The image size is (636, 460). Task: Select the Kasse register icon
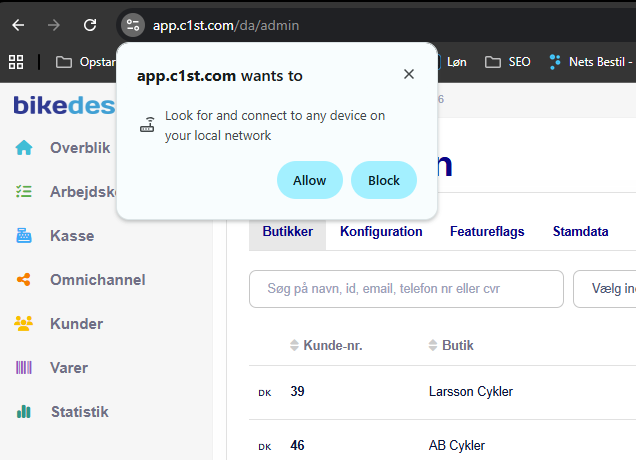[24, 236]
